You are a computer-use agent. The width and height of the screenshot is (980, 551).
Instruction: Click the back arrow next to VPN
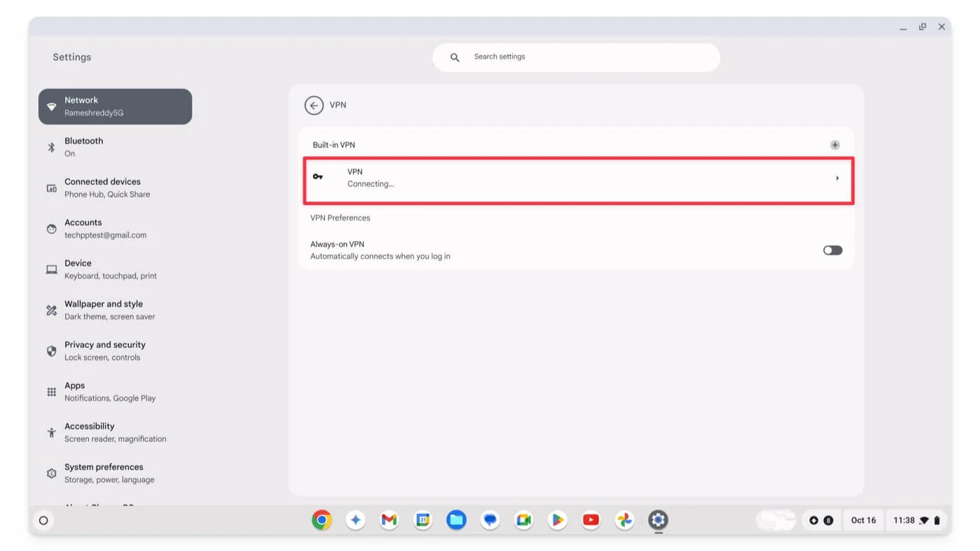314,105
